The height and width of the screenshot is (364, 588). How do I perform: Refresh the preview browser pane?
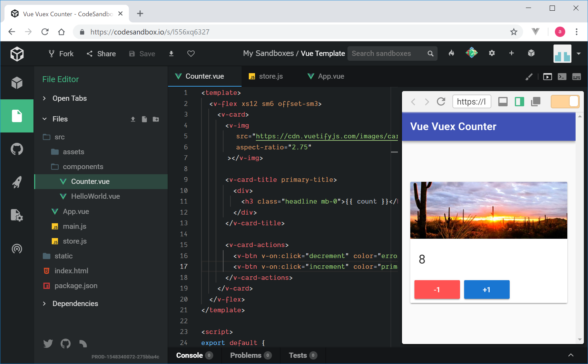pyautogui.click(x=441, y=102)
